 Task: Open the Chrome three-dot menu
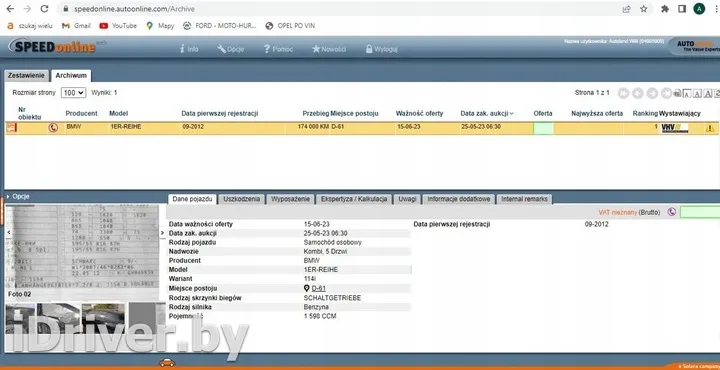tap(715, 9)
